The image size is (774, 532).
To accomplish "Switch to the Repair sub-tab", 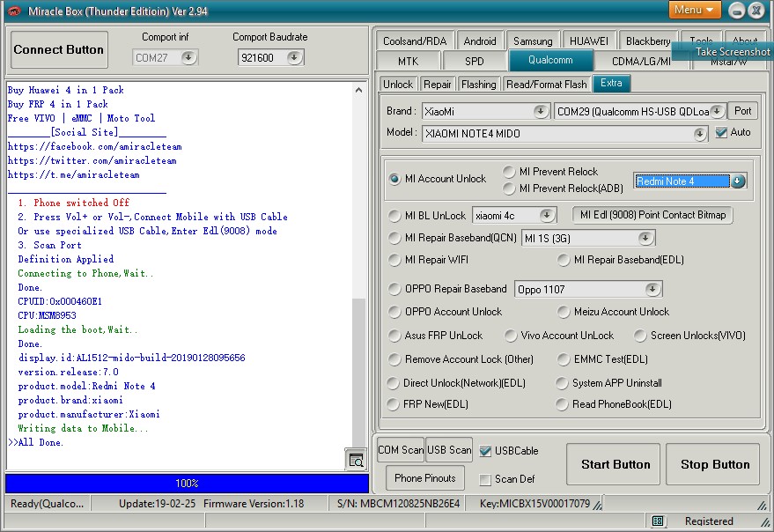I will 438,85.
